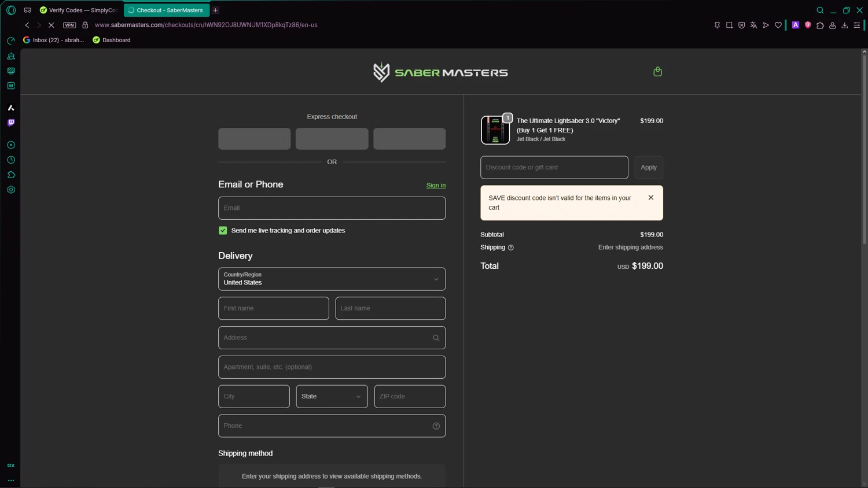Open the Aria AI sidebar icon
The height and width of the screenshot is (488, 868).
tap(11, 108)
